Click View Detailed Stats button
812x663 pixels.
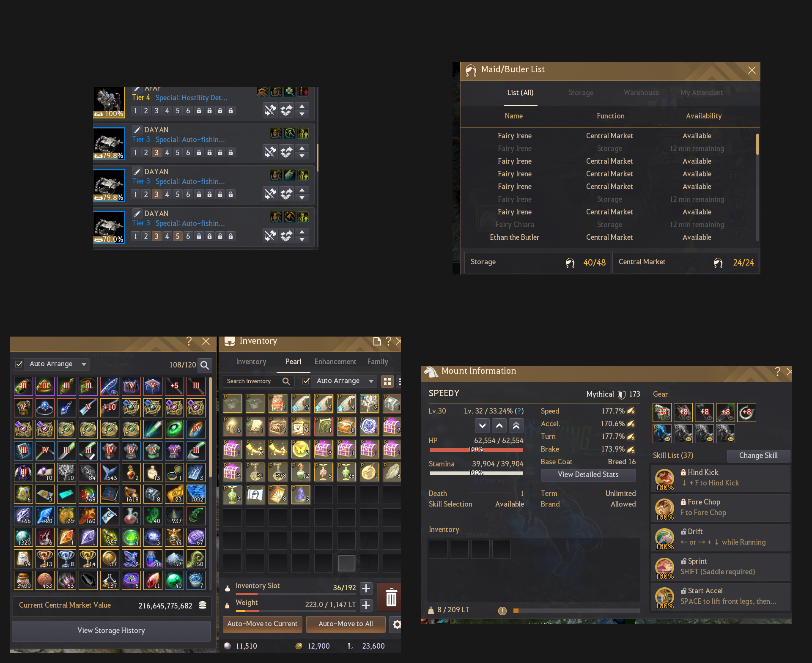click(588, 475)
